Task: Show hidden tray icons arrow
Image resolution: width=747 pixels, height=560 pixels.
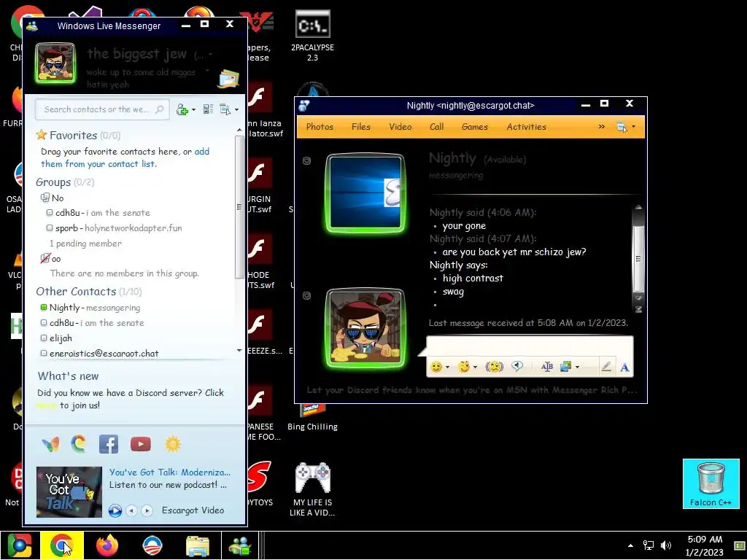Action: coord(630,545)
